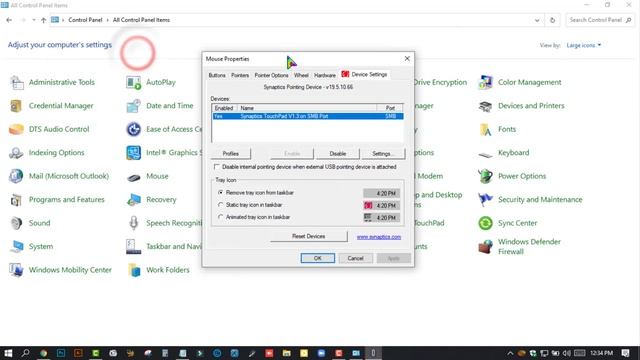Image resolution: width=640 pixels, height=360 pixels.
Task: Open the View by Large icons dropdown
Action: coord(584,45)
